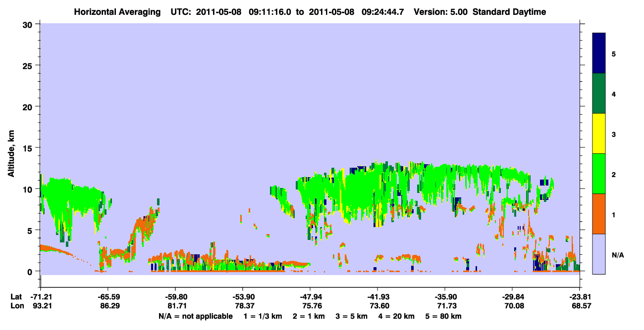The height and width of the screenshot is (330, 644).
Task: Click latitude value -29.84
Action: (512, 297)
